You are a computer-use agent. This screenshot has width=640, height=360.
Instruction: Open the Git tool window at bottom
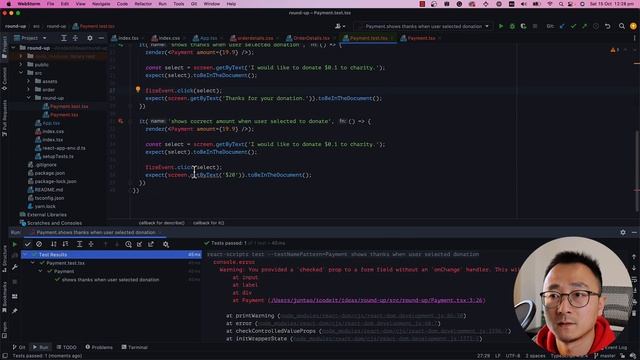[x=19, y=347]
